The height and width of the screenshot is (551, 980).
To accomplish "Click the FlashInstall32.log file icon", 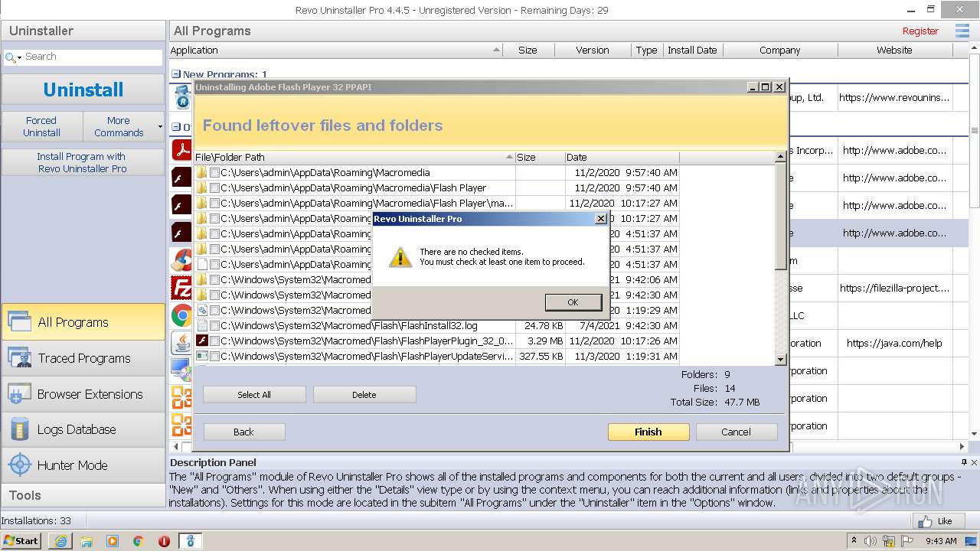I will click(x=202, y=325).
